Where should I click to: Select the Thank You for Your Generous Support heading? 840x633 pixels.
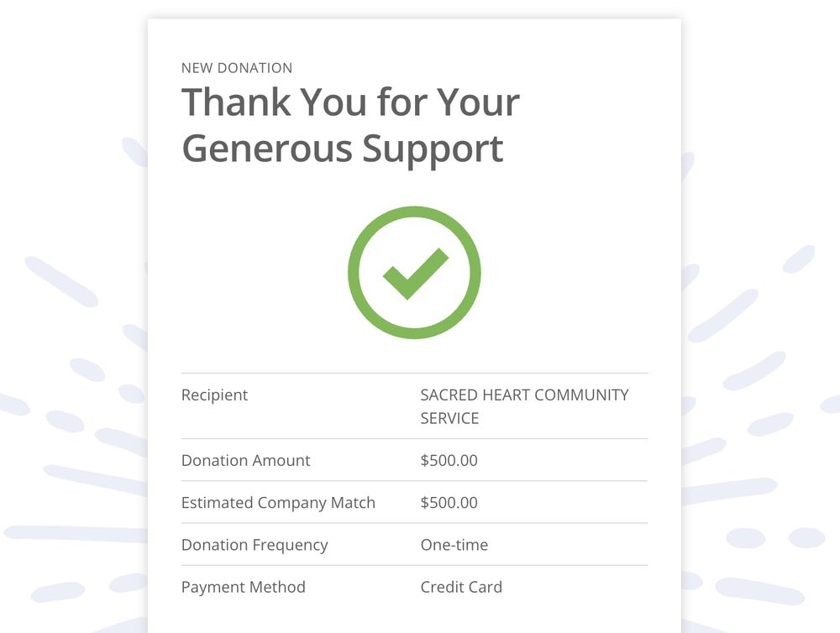click(351, 125)
